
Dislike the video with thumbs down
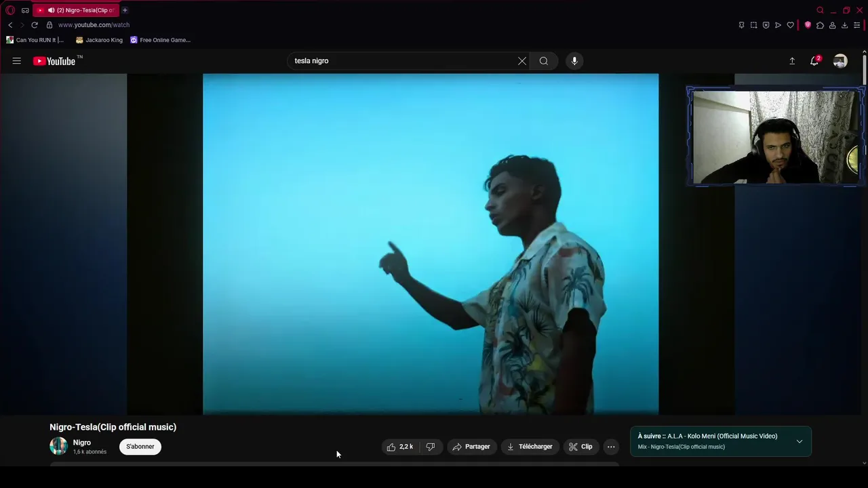coord(431,447)
